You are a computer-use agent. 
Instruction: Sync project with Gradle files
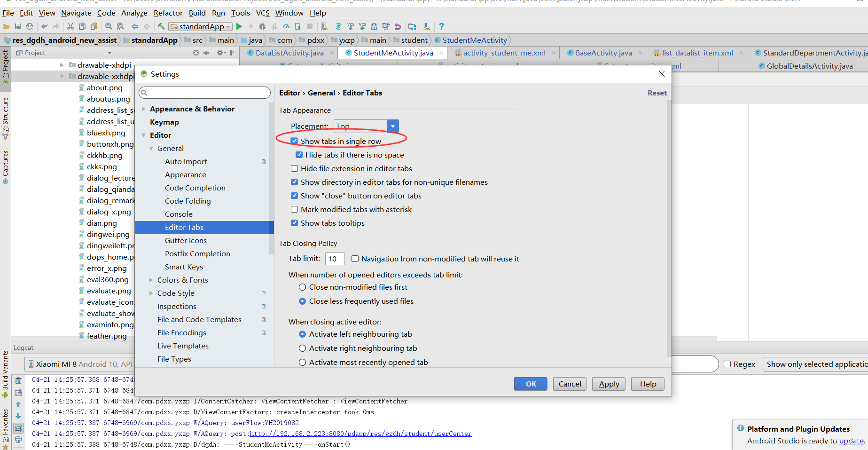point(338,27)
